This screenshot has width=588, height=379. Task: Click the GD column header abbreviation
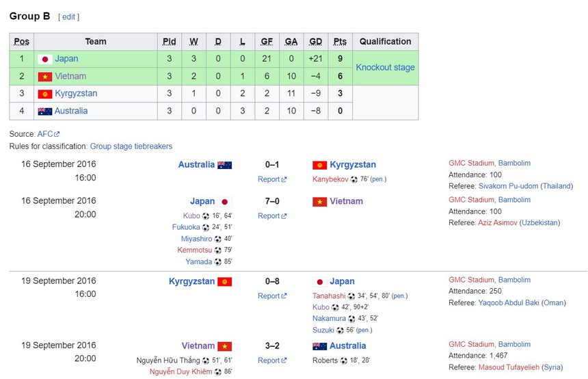315,42
